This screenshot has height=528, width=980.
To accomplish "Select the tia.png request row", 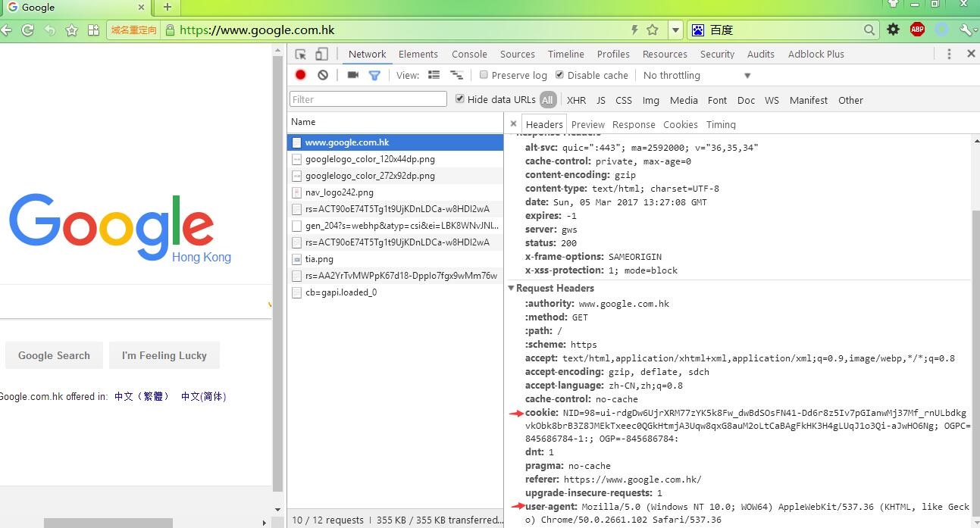I will coord(395,259).
